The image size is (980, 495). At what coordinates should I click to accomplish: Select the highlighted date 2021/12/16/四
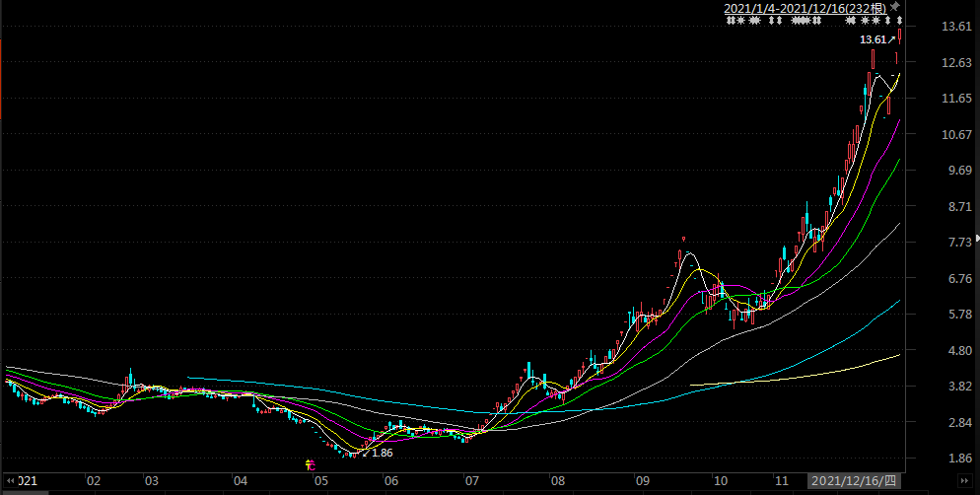[855, 480]
